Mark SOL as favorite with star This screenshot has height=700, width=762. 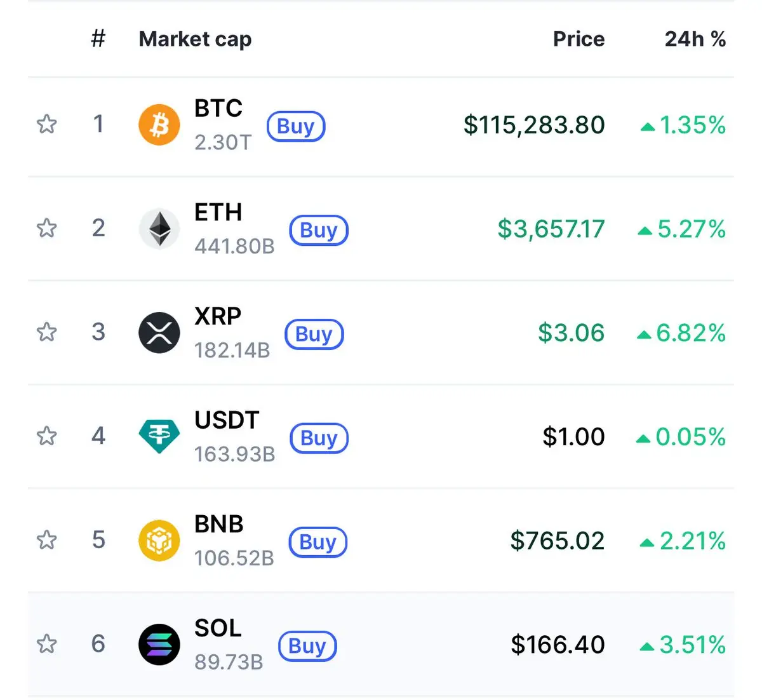click(x=46, y=644)
